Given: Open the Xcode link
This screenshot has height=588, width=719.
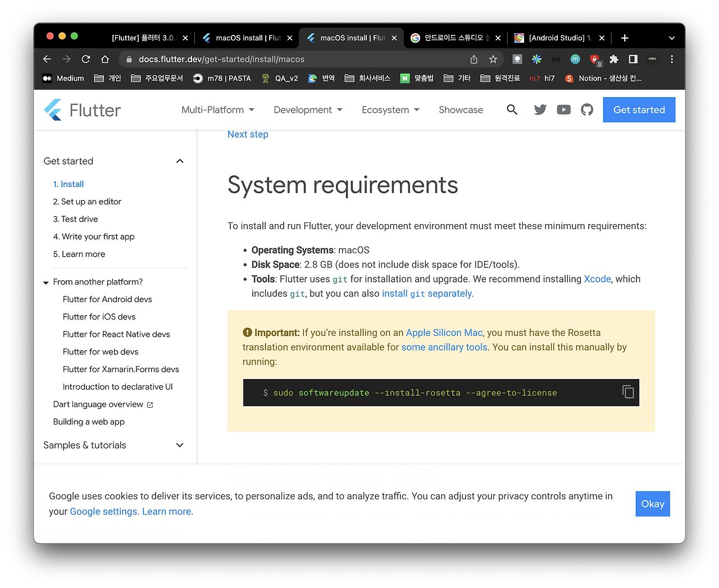Looking at the screenshot, I should [598, 279].
